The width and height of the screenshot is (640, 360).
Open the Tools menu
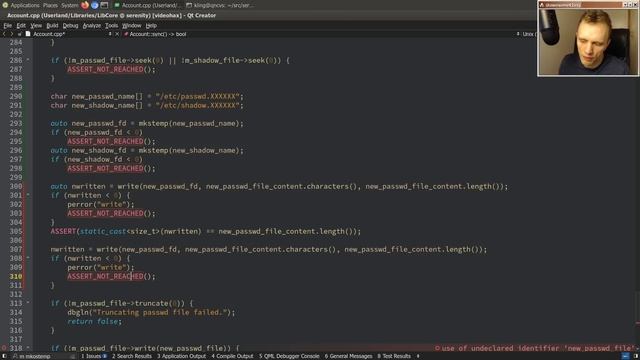click(x=111, y=25)
